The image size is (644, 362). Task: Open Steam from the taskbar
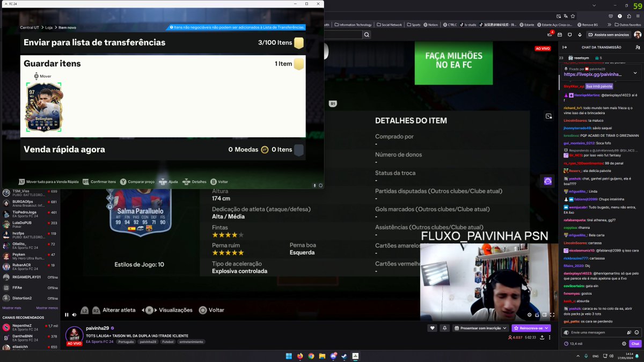click(344, 356)
